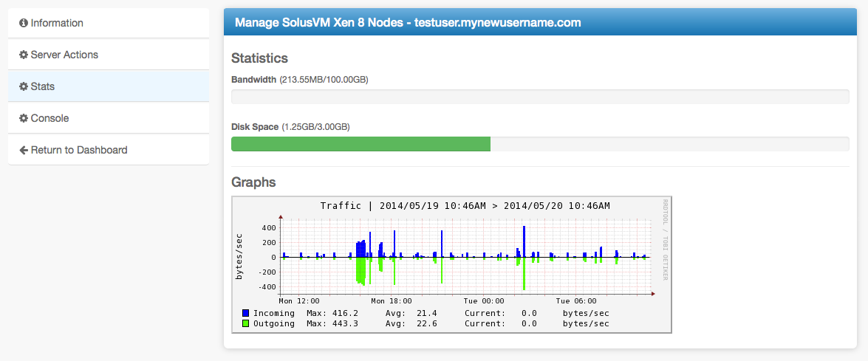
Task: Click the blue Incoming legend swatch
Action: click(245, 313)
